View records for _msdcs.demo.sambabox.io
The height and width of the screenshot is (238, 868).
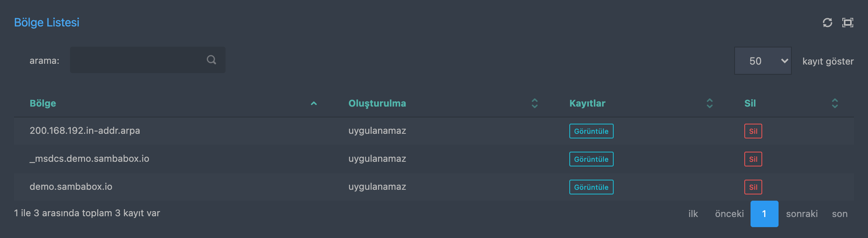tap(591, 159)
